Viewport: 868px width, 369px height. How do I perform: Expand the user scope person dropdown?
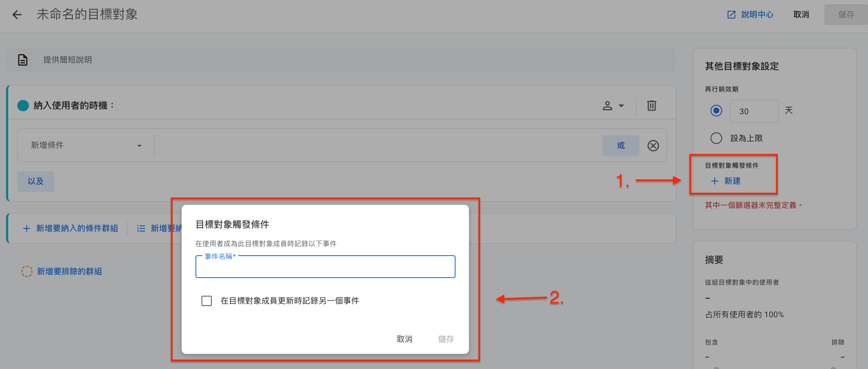click(x=613, y=106)
